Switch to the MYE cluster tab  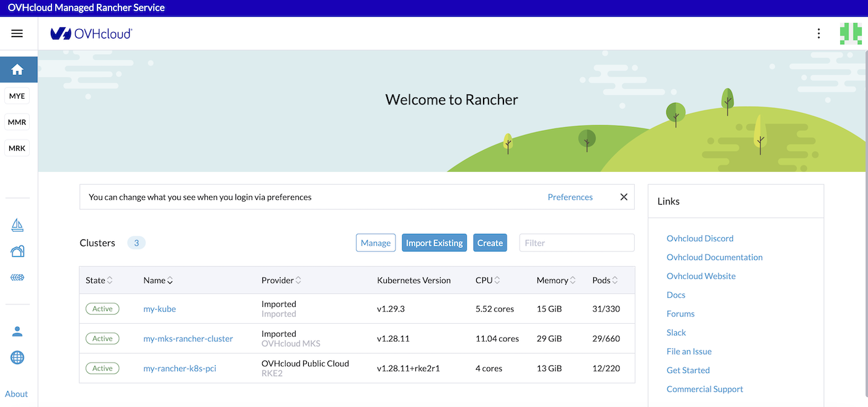pos(17,96)
